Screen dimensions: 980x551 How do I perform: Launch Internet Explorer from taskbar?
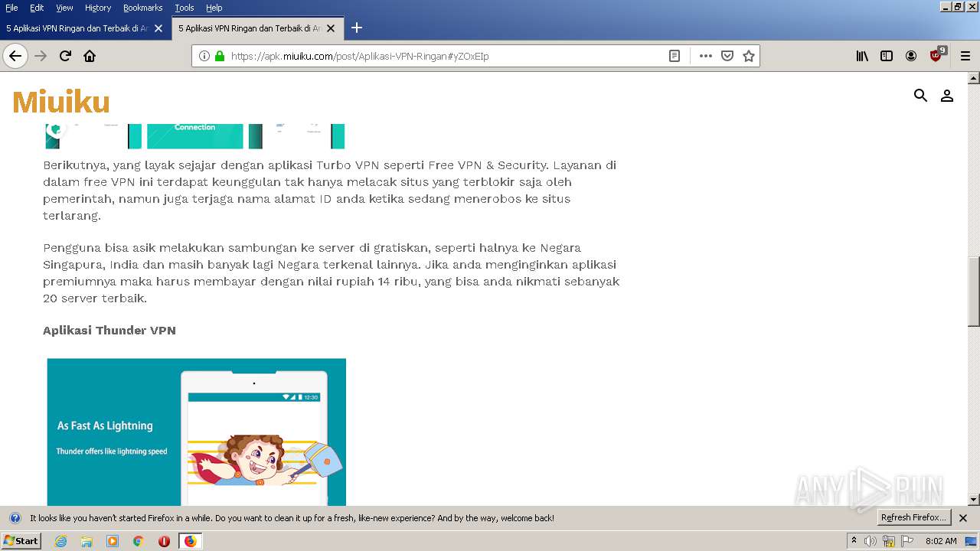point(61,541)
